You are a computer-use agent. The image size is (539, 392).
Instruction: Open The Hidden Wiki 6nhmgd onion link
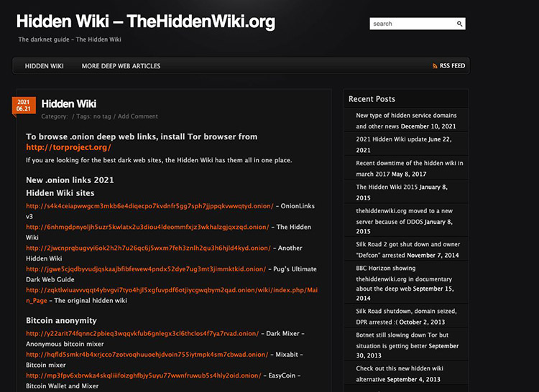[x=147, y=227]
